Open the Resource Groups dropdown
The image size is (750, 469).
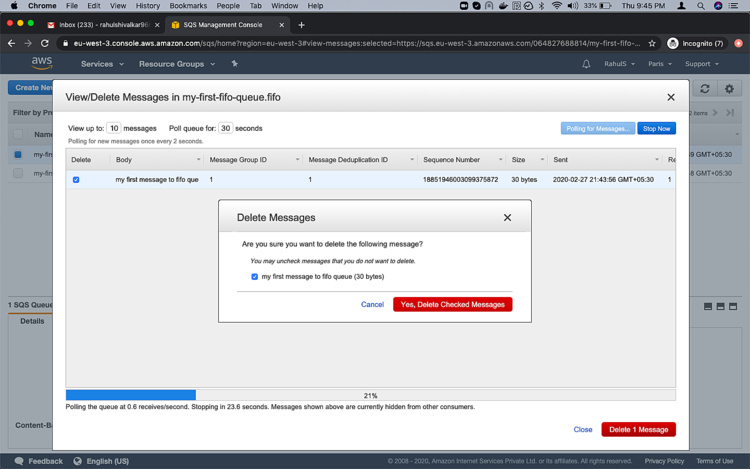coord(175,64)
